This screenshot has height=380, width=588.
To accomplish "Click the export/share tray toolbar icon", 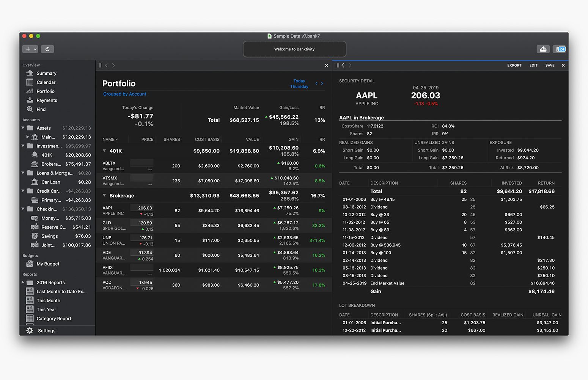I will [x=543, y=49].
